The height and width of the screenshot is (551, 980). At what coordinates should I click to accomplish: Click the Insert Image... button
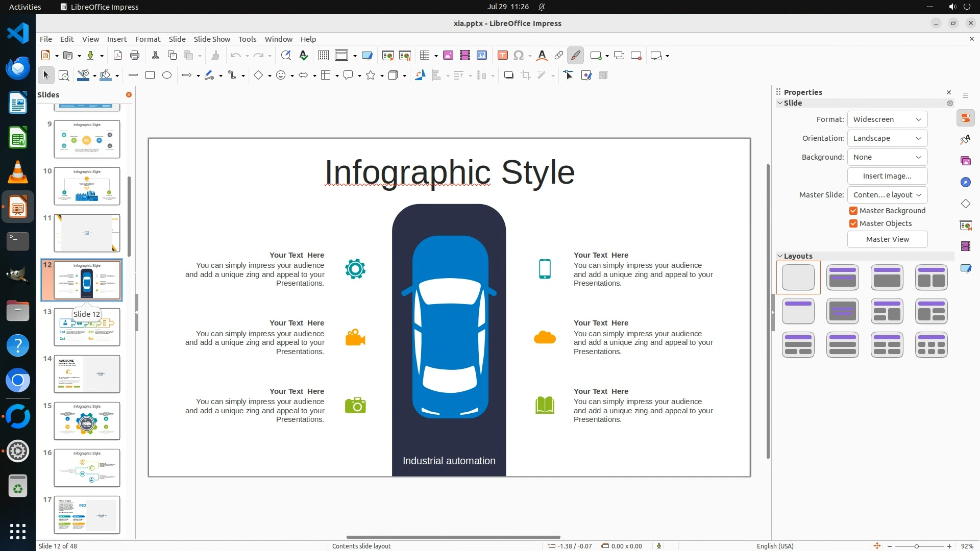(x=887, y=176)
